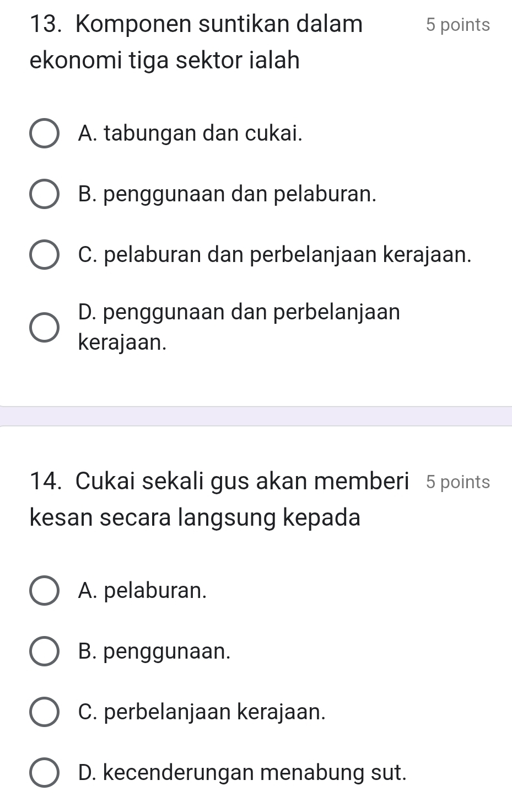Image resolution: width=512 pixels, height=812 pixels.
Task: Choose radio for 'B. penggunaan dan pelaburan.'
Action: (44, 194)
